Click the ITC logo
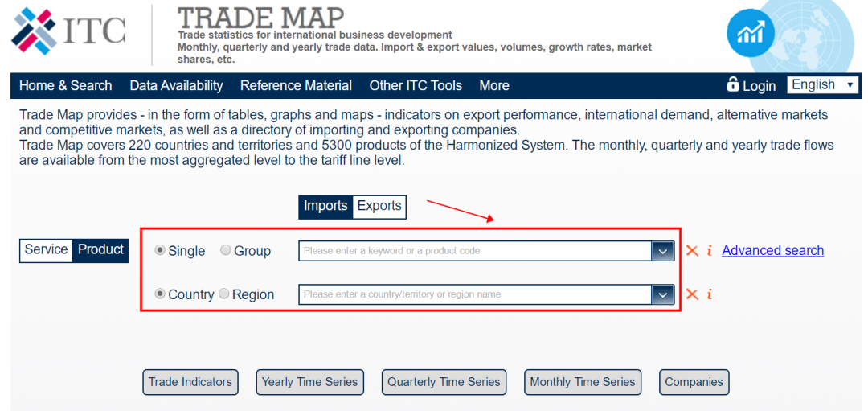Viewport: 868px width, 411px height. coord(68,31)
